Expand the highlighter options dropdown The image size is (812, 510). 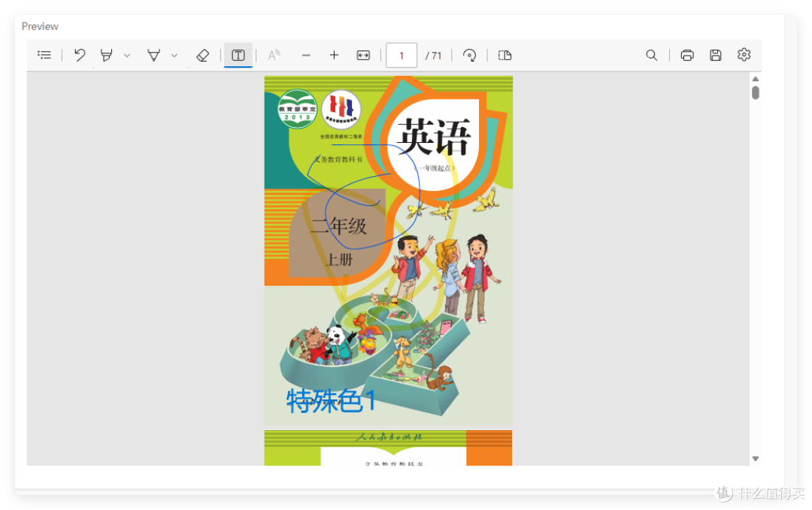click(127, 55)
